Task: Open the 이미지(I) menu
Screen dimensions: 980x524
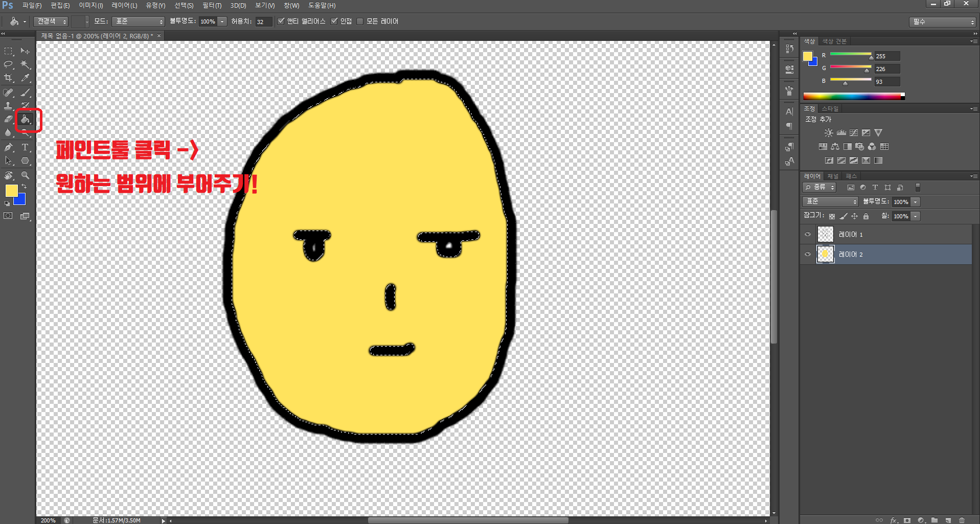Action: point(91,5)
